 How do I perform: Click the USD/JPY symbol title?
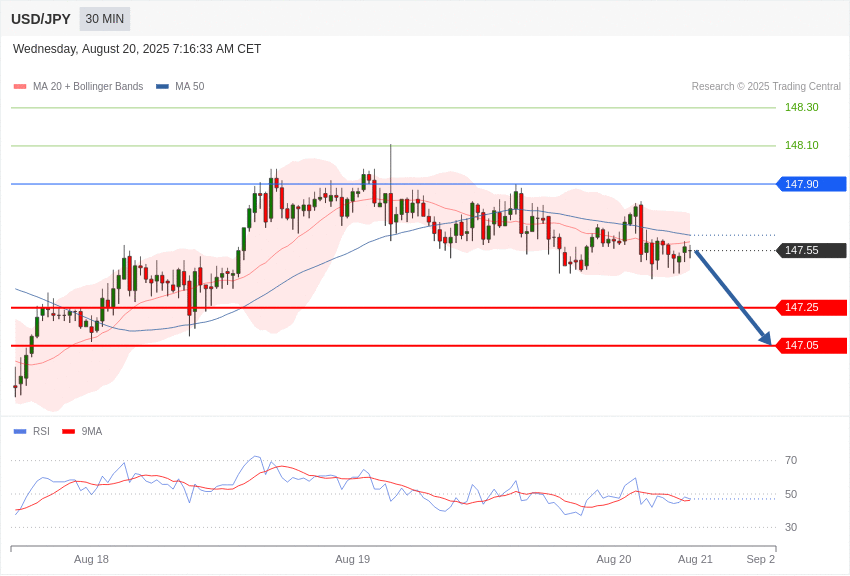coord(41,19)
